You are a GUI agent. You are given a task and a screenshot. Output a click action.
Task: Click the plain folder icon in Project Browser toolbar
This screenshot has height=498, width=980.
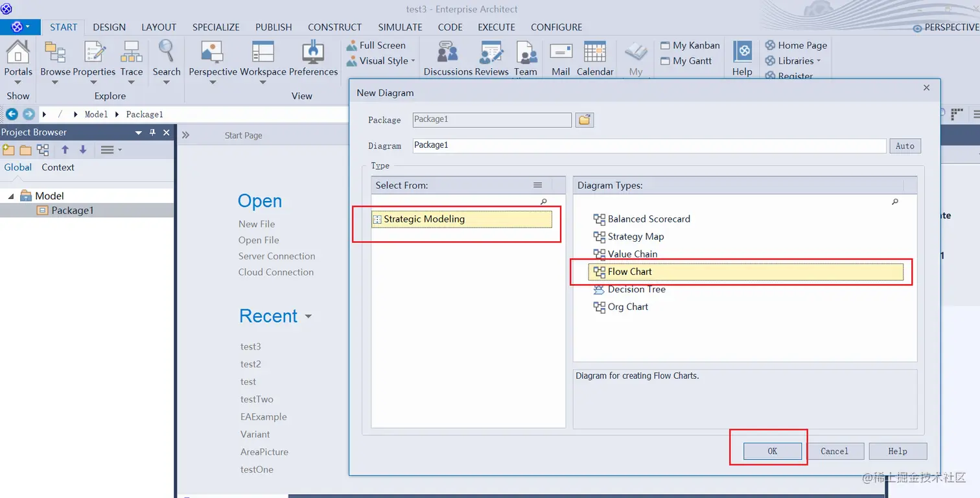[25, 150]
